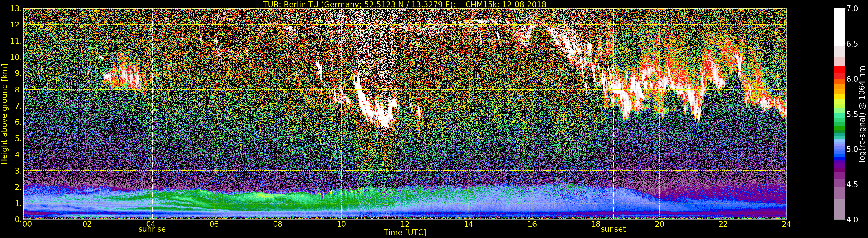Click the colorbar value '5.5'
The width and height of the screenshot is (868, 238).
852,114
